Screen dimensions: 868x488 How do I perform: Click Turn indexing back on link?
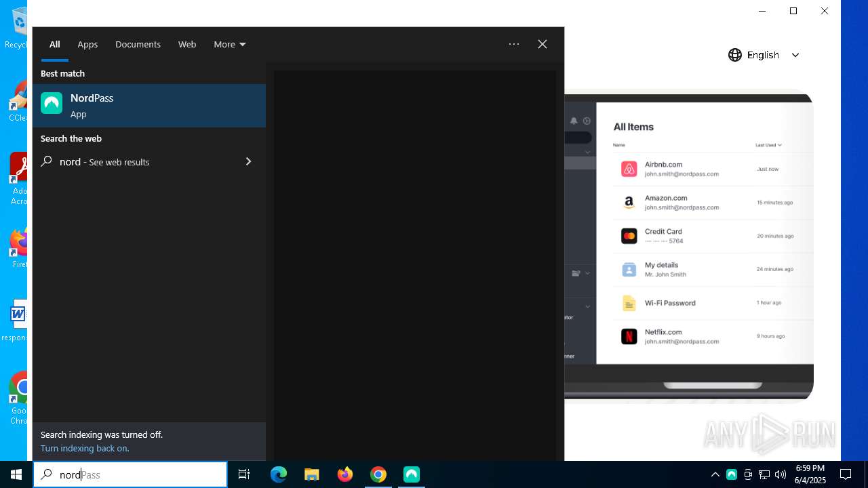(x=85, y=448)
